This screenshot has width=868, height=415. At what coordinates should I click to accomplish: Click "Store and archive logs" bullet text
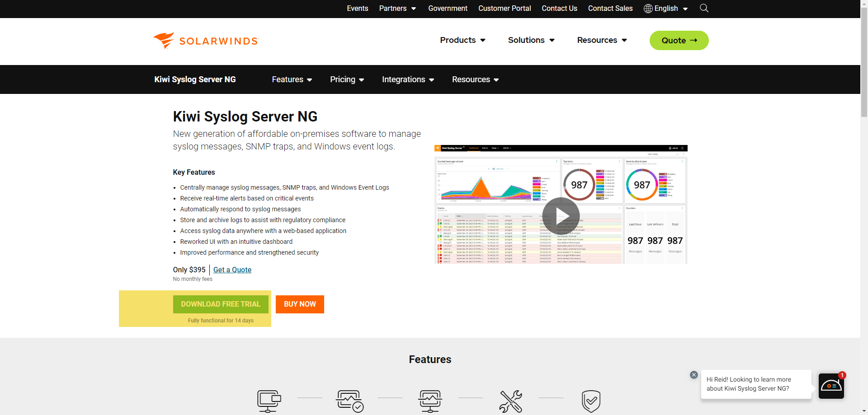[263, 220]
